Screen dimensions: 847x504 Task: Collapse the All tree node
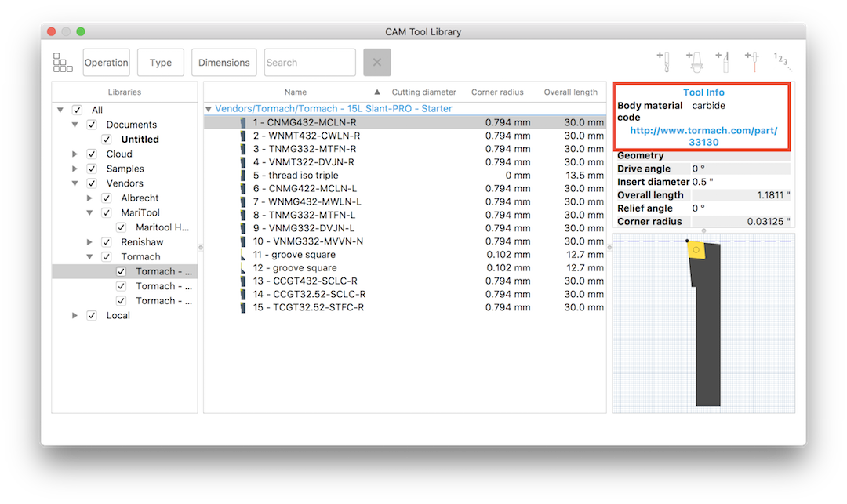(60, 110)
